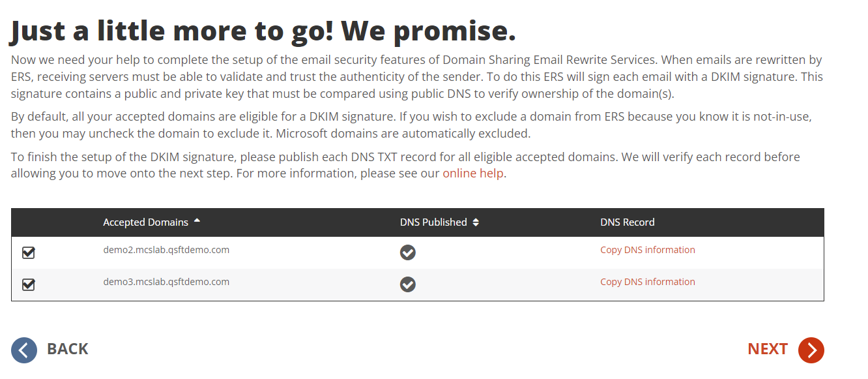
Task: Click the blue back arrow circle icon
Action: point(24,350)
